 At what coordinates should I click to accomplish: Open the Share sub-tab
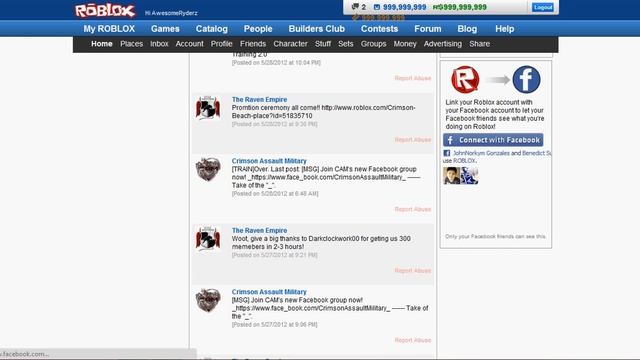click(x=479, y=44)
